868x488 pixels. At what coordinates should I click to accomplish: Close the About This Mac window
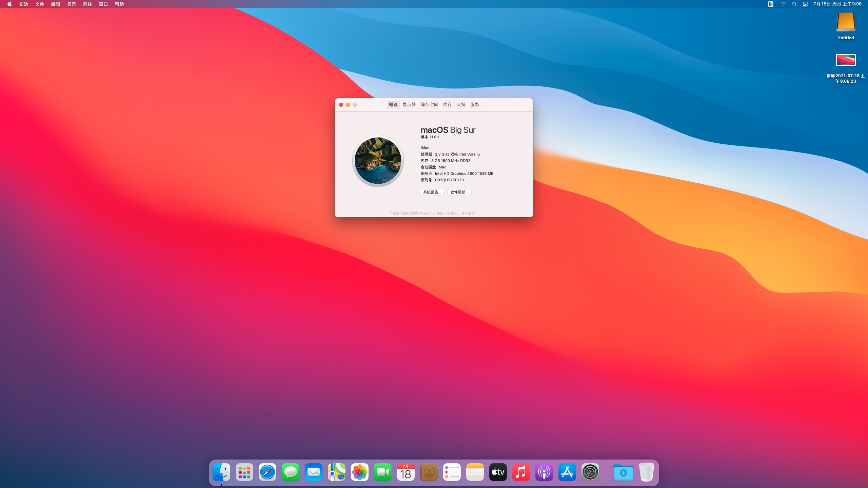click(x=341, y=105)
